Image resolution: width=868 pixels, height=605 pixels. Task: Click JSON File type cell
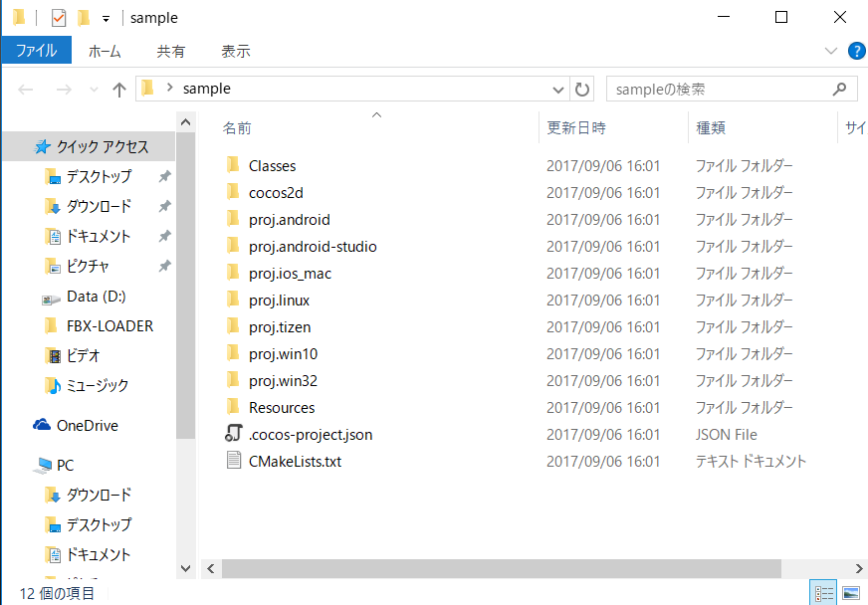[x=726, y=435]
